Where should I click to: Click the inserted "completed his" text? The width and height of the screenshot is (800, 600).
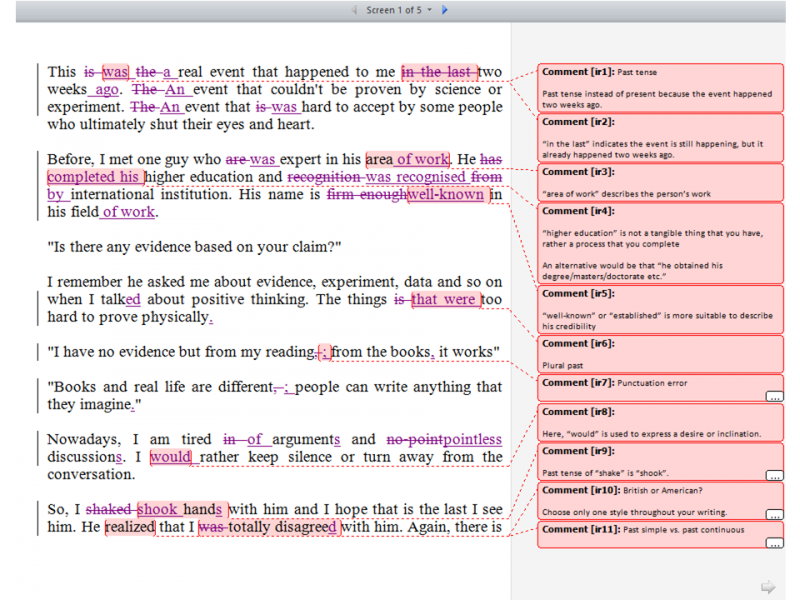tap(95, 177)
